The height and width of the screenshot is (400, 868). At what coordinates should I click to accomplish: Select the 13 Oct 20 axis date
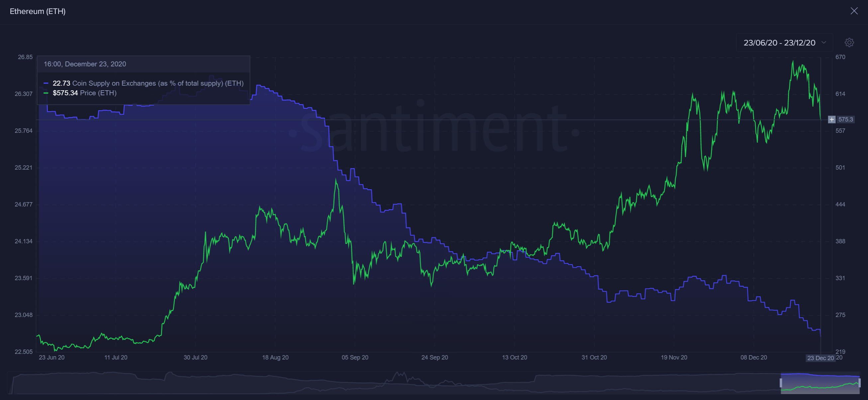click(515, 358)
